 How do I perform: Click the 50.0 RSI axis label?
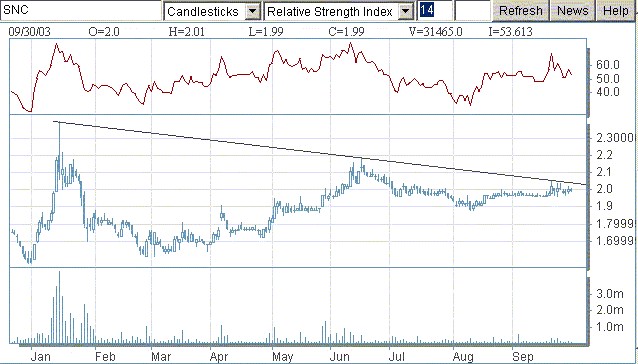[x=607, y=78]
